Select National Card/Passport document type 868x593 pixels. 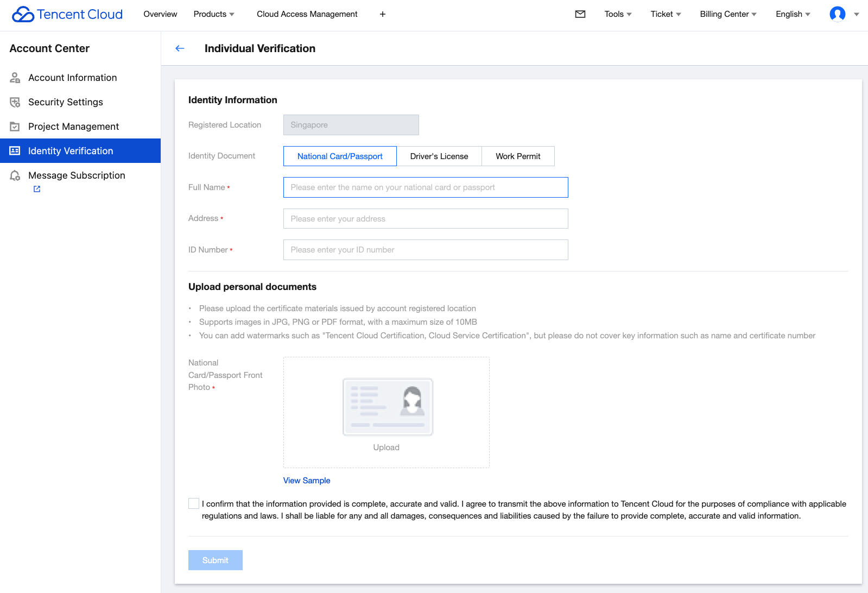340,156
